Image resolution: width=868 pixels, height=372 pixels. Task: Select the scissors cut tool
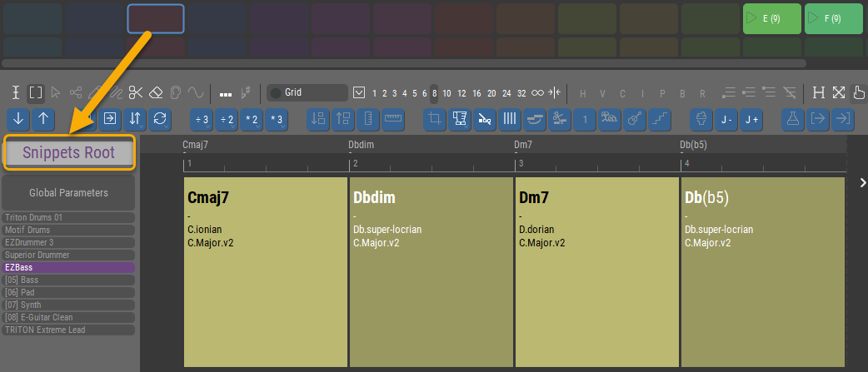tap(137, 92)
